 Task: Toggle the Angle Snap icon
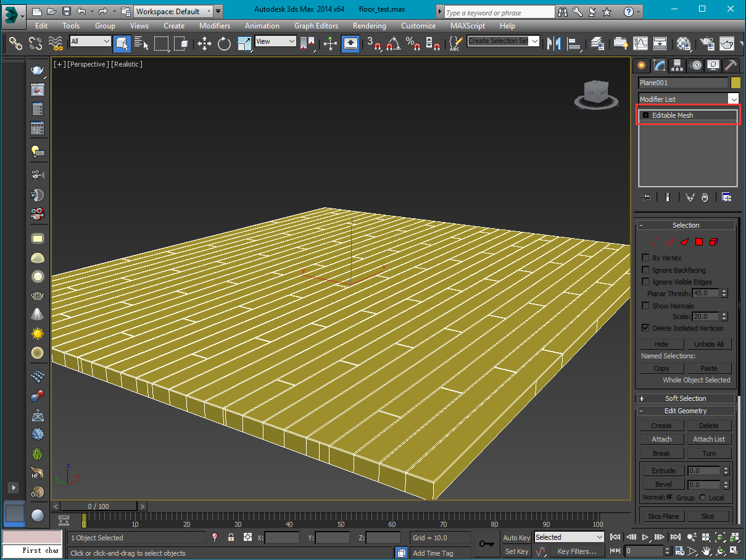[x=392, y=43]
